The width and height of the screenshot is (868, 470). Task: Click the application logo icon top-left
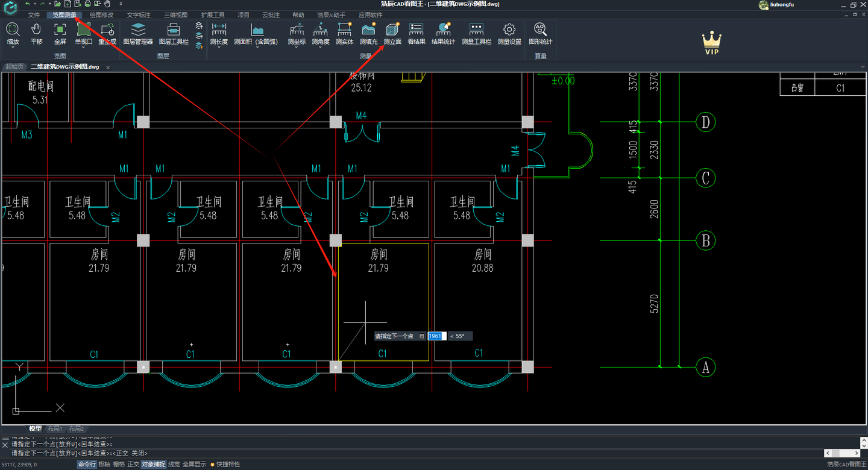pos(11,7)
